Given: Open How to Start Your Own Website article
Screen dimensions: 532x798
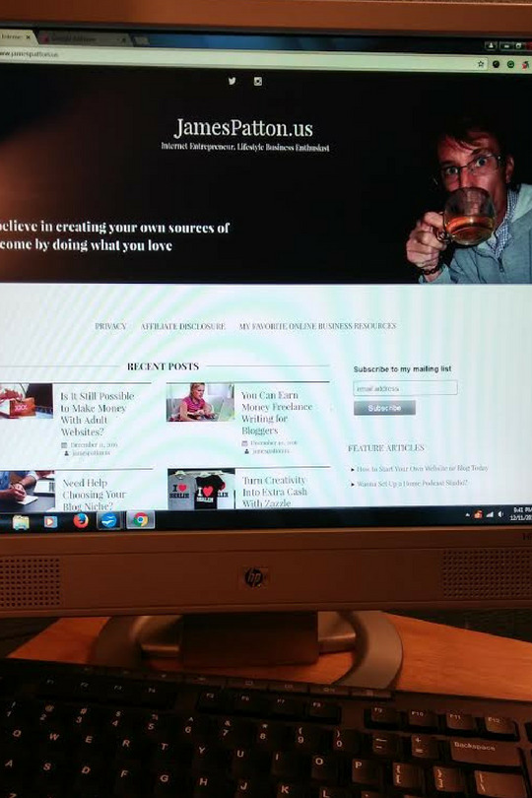Looking at the screenshot, I should click(x=422, y=468).
